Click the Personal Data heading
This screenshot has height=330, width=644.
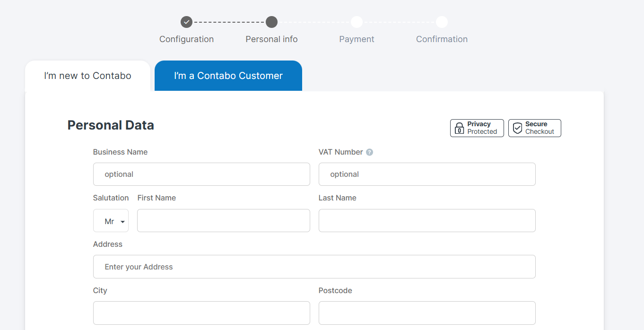111,125
